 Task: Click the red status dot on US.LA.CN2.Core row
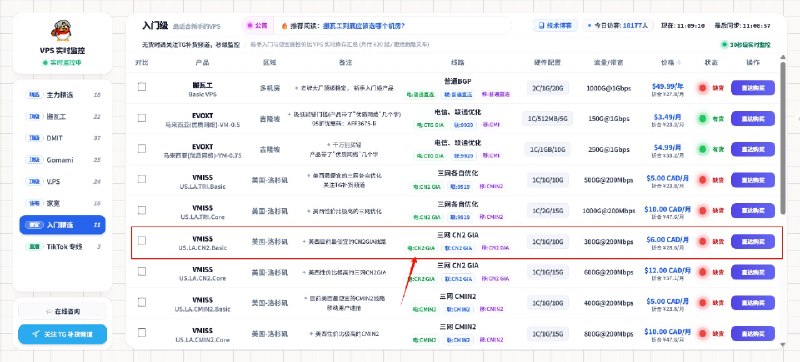(x=703, y=272)
